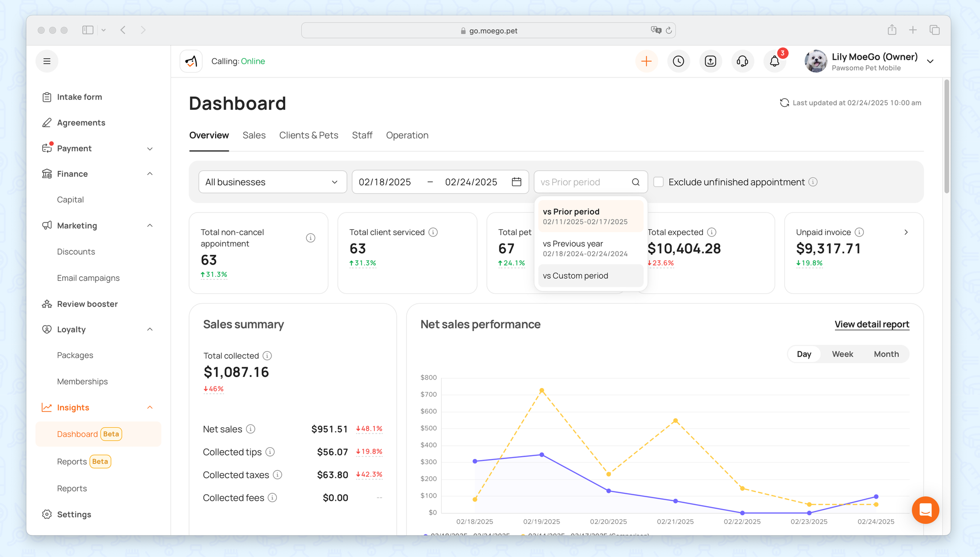
Task: Open View detail report link
Action: point(872,324)
